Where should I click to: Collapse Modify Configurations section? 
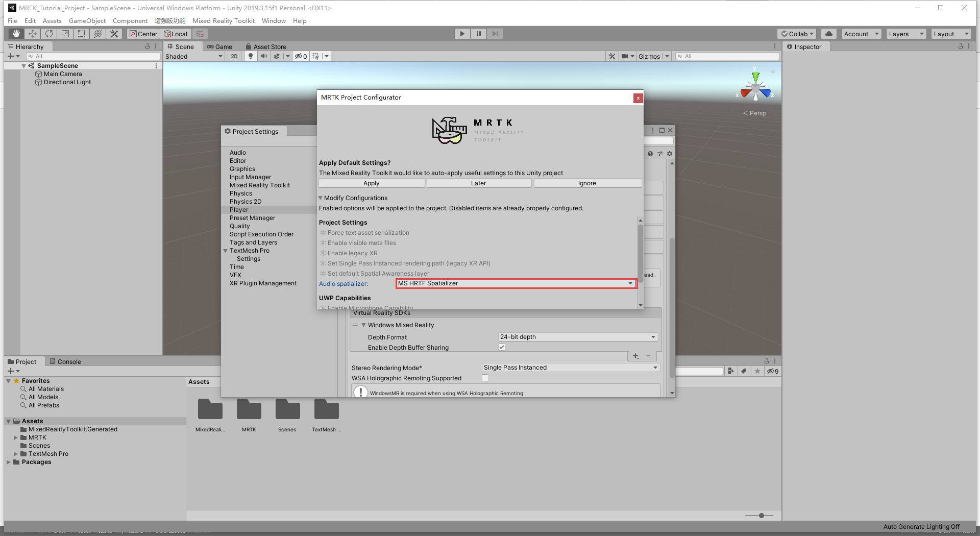[321, 198]
